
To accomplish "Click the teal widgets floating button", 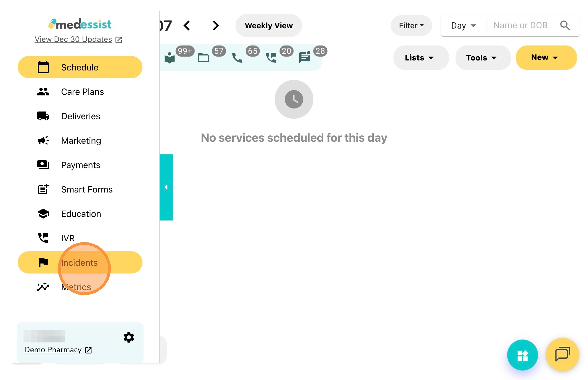I will click(x=522, y=355).
